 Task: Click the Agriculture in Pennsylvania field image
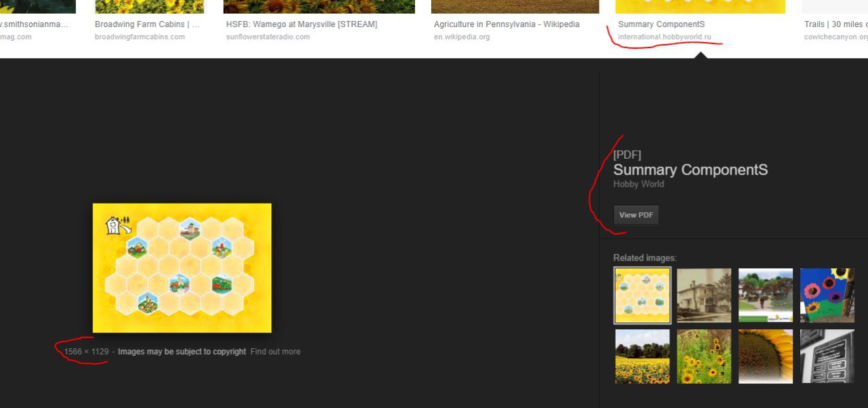point(515,7)
